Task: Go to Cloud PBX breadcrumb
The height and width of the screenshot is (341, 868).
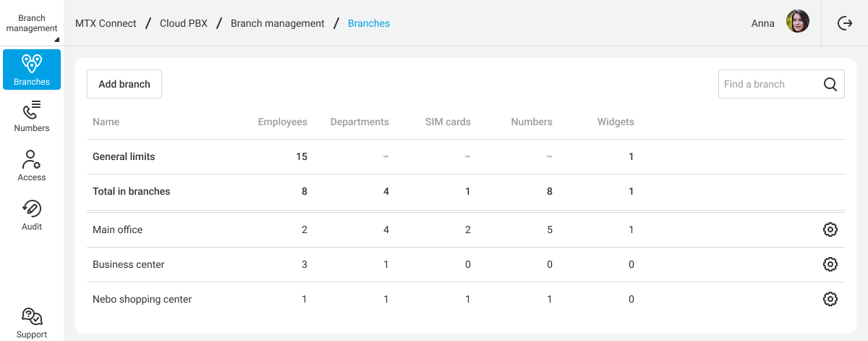Action: point(184,23)
